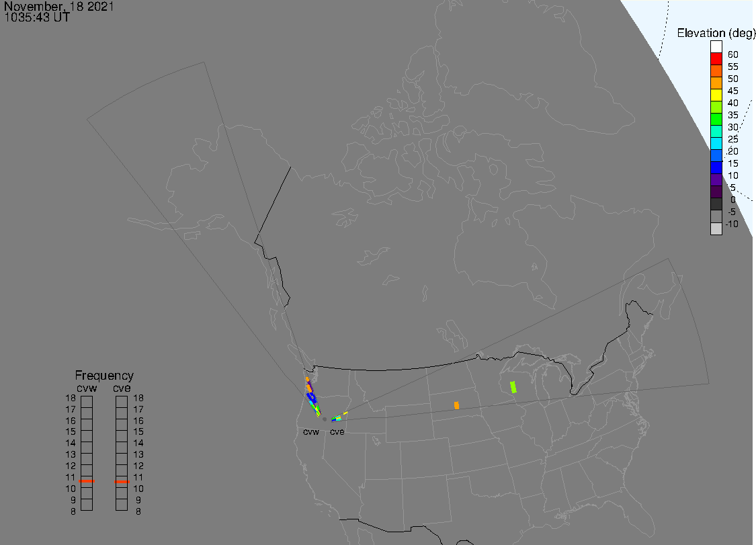The height and width of the screenshot is (545, 756).
Task: Click the 'cve' header above the right frequency bar
Action: [122, 388]
